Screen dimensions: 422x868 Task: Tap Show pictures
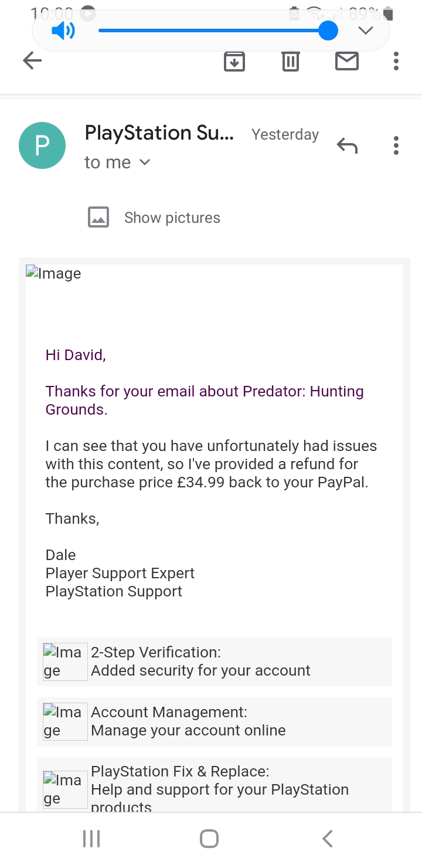(x=172, y=218)
